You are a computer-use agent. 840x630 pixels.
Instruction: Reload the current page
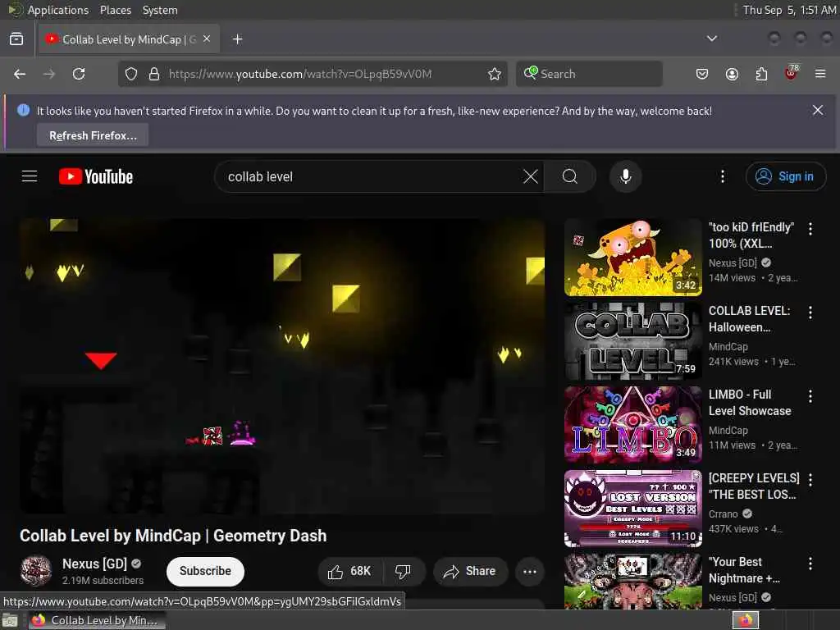tap(79, 74)
